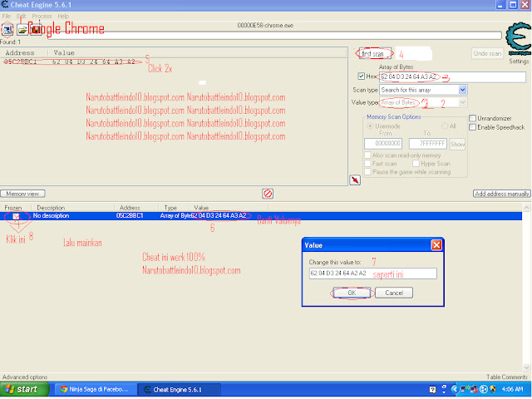Screen dimensions: 532x399
Task: Click the Undo scan button
Action: [x=487, y=53]
